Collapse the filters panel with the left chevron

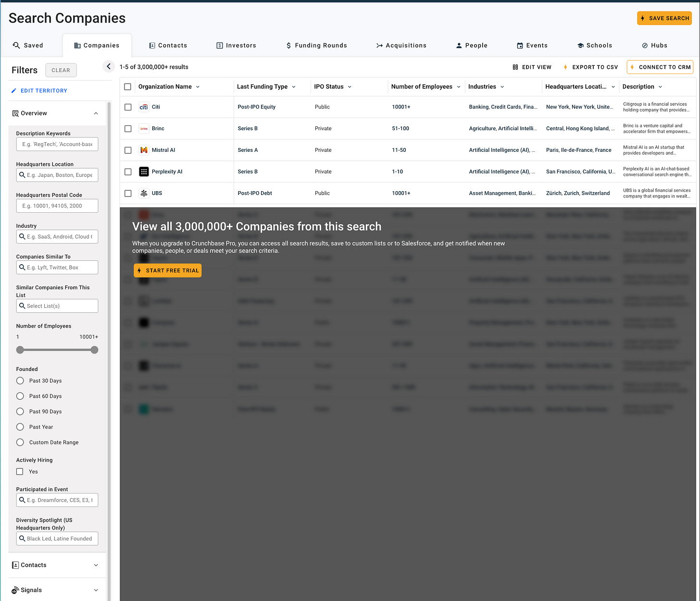point(109,67)
